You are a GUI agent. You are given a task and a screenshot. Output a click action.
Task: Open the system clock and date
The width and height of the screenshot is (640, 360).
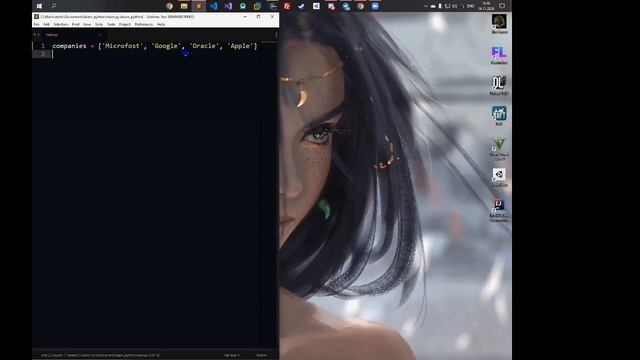tap(487, 6)
